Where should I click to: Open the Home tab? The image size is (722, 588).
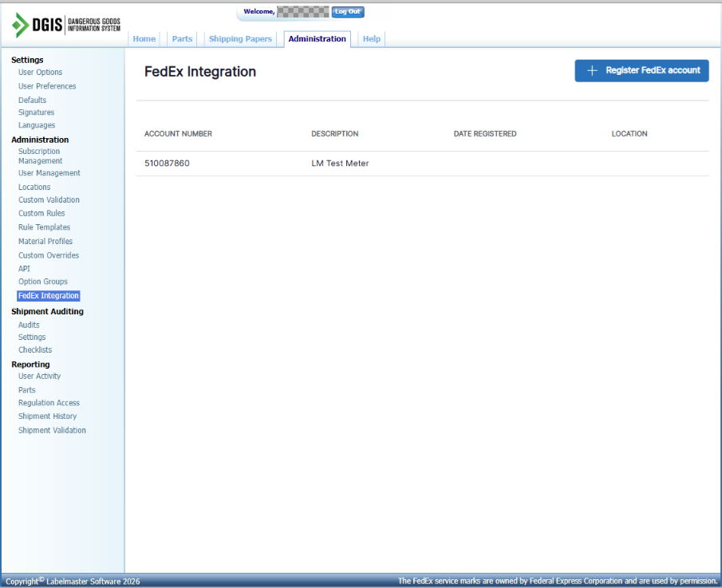pyautogui.click(x=144, y=39)
